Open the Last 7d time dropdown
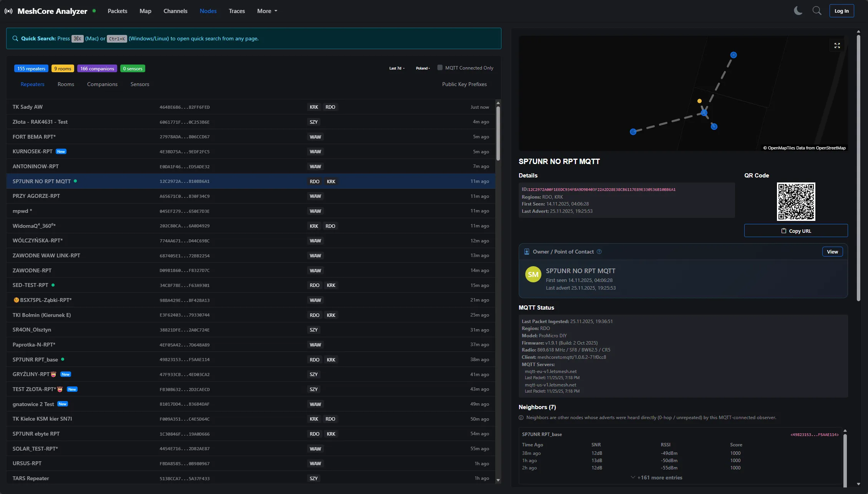This screenshot has width=868, height=494. coord(397,68)
